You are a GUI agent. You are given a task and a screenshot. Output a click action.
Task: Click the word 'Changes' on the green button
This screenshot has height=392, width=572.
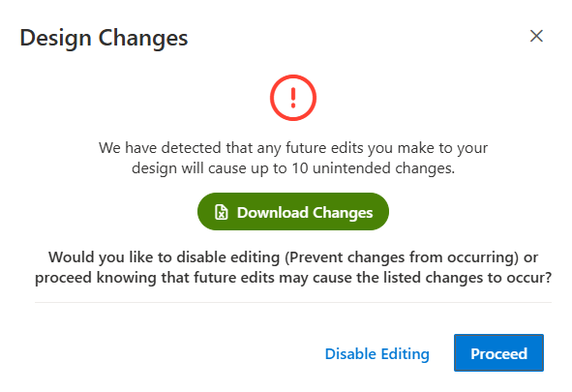click(343, 213)
